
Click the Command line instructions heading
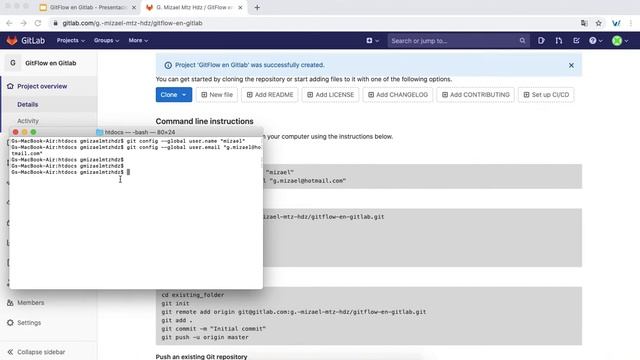pyautogui.click(x=204, y=121)
